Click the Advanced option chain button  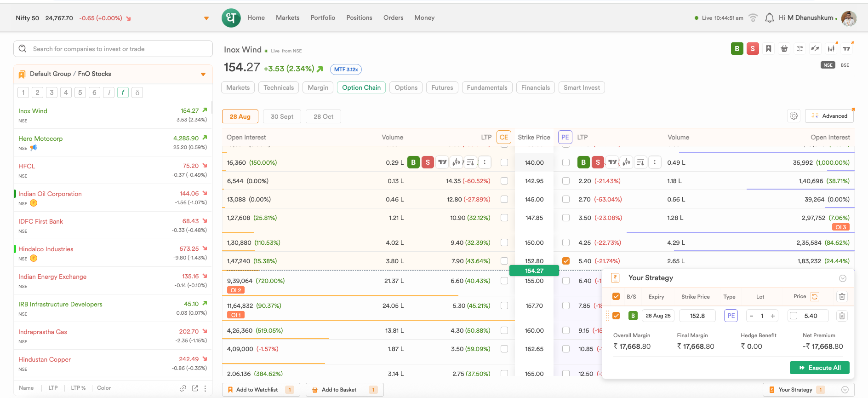click(x=829, y=116)
